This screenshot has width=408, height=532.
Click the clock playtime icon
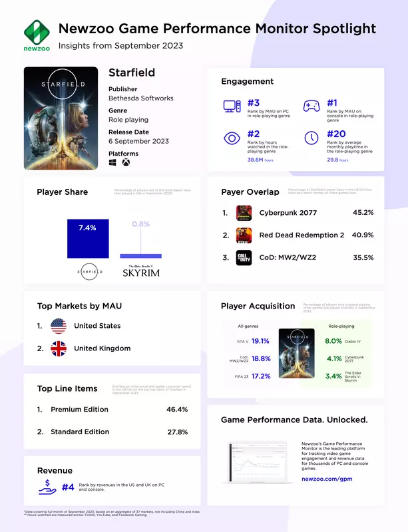(311, 138)
